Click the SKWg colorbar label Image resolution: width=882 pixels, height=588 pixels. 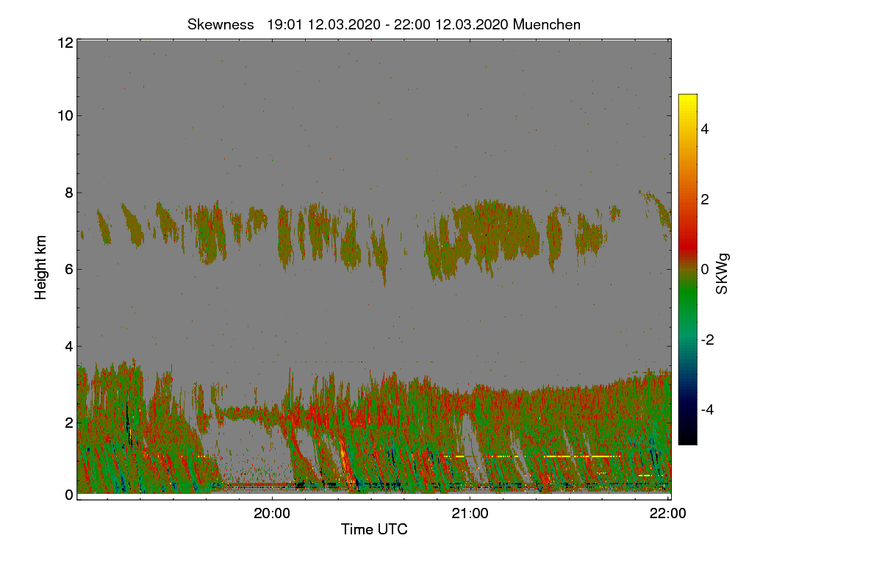(x=722, y=274)
